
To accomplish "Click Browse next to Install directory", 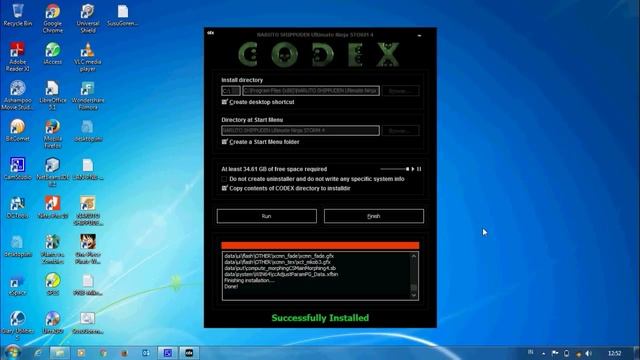I will coord(400,91).
